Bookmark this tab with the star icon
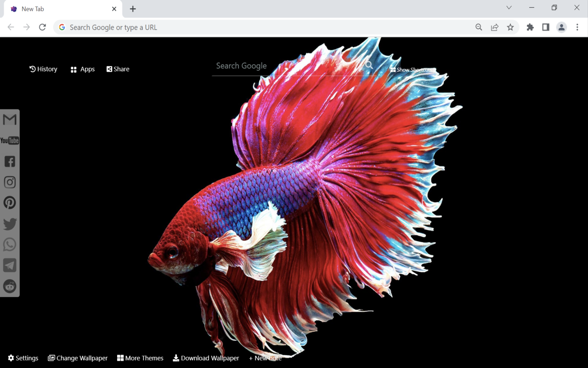Image resolution: width=588 pixels, height=368 pixels. [x=510, y=27]
